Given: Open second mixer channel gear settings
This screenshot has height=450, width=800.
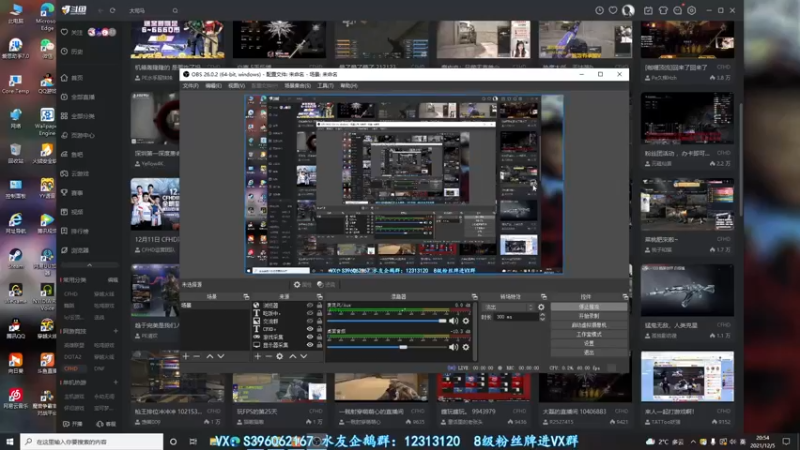Looking at the screenshot, I should (x=466, y=347).
